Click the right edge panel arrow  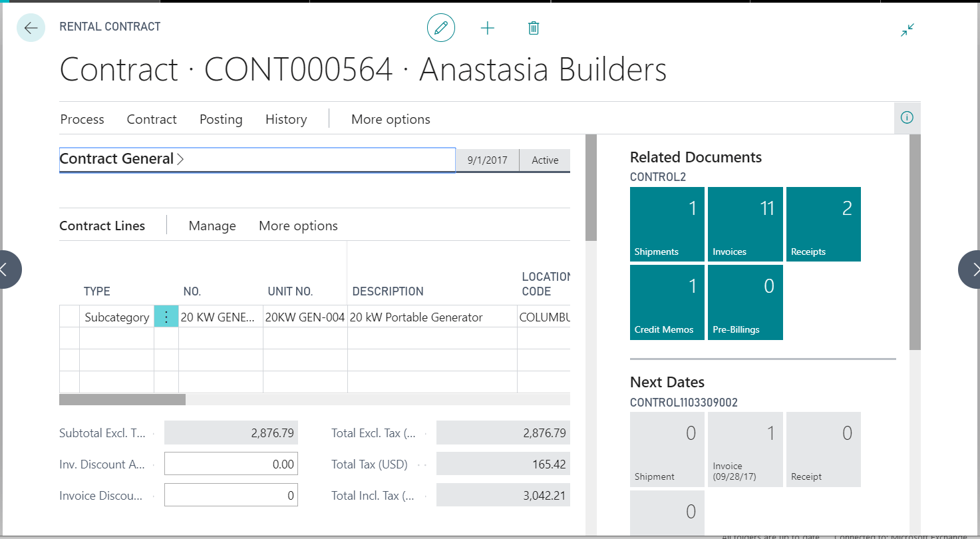click(x=974, y=269)
